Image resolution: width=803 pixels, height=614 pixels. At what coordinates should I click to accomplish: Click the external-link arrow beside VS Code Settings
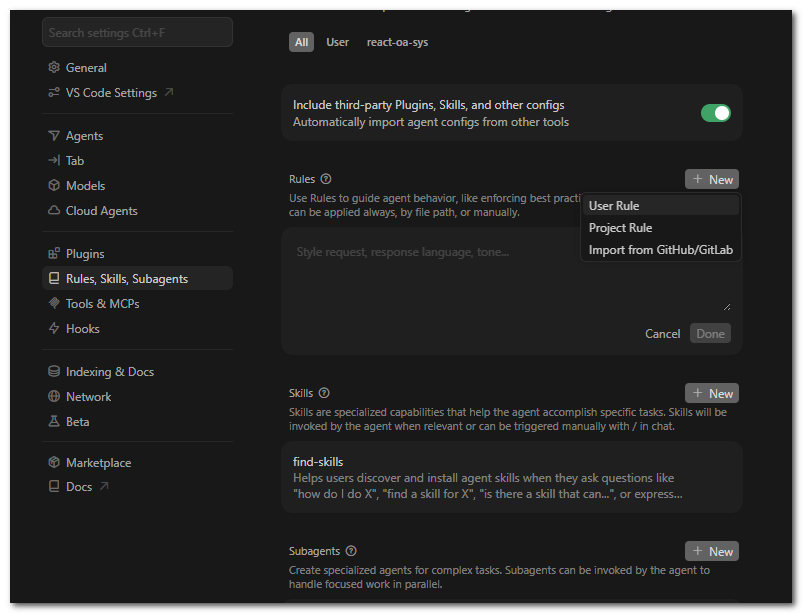(x=168, y=92)
